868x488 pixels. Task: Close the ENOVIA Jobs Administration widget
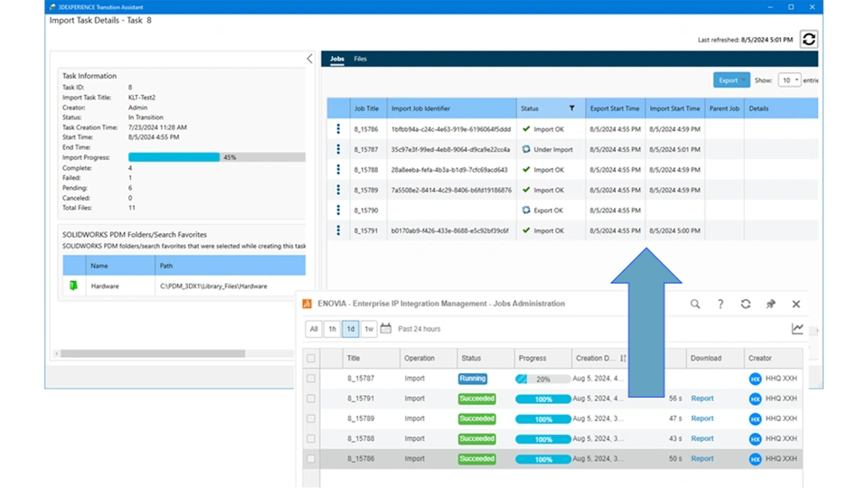tap(796, 304)
